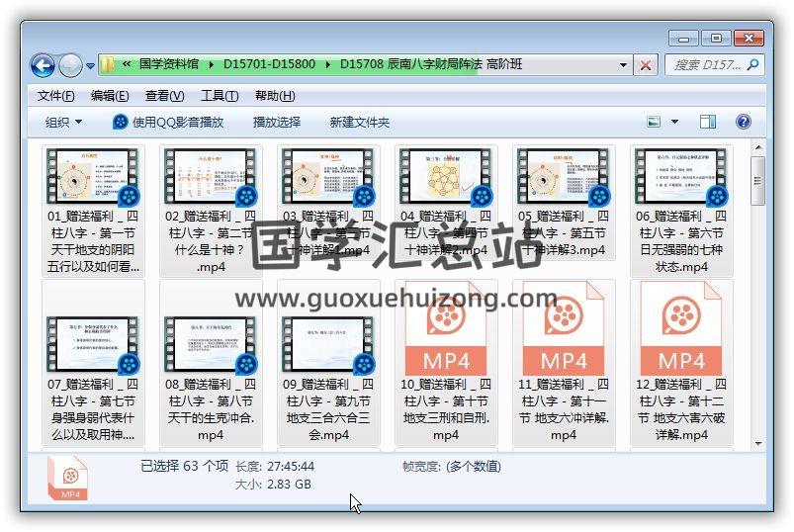The height and width of the screenshot is (532, 794).
Task: Click the Back navigation arrow
Action: [43, 65]
